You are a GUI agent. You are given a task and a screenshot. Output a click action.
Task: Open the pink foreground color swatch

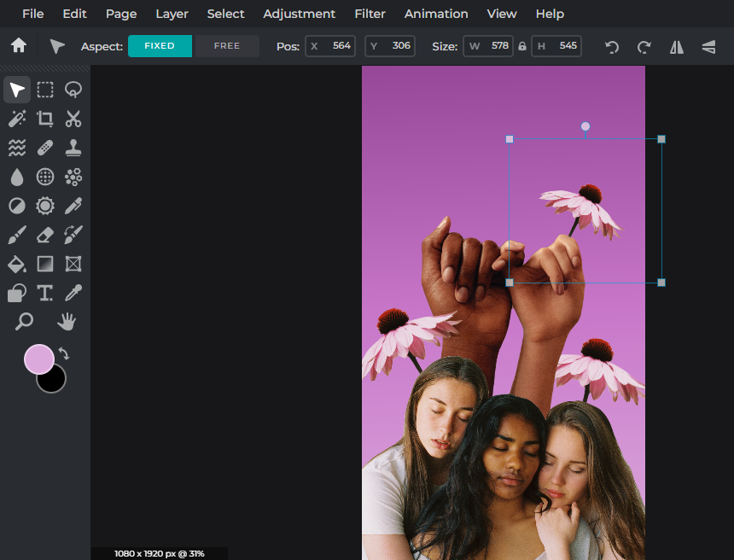40,359
